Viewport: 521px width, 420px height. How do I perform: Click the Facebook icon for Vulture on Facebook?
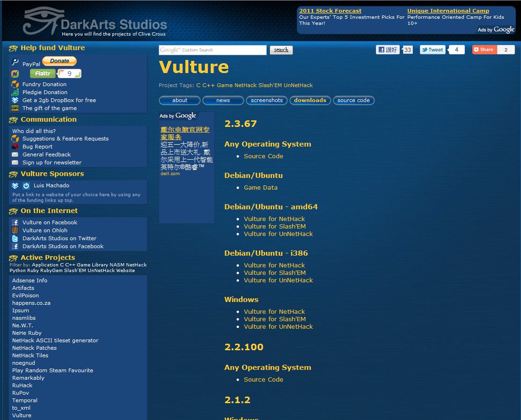tap(15, 222)
